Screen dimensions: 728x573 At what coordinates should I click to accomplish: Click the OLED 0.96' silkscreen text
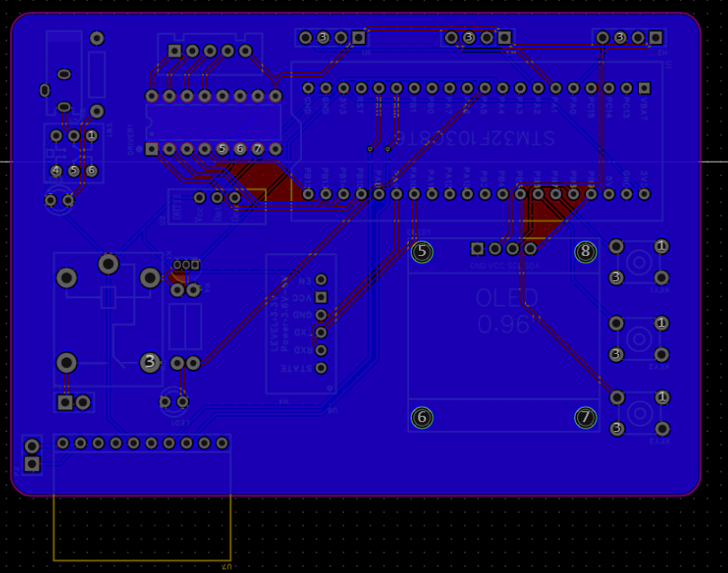pos(506,312)
